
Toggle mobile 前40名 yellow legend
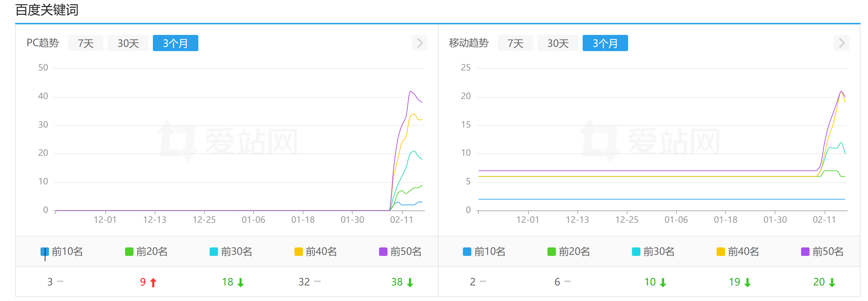738,252
